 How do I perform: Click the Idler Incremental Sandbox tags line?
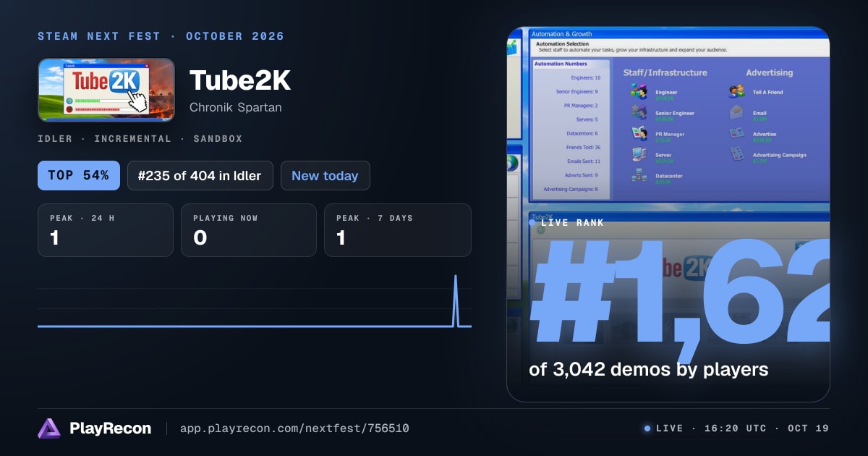pyautogui.click(x=140, y=139)
